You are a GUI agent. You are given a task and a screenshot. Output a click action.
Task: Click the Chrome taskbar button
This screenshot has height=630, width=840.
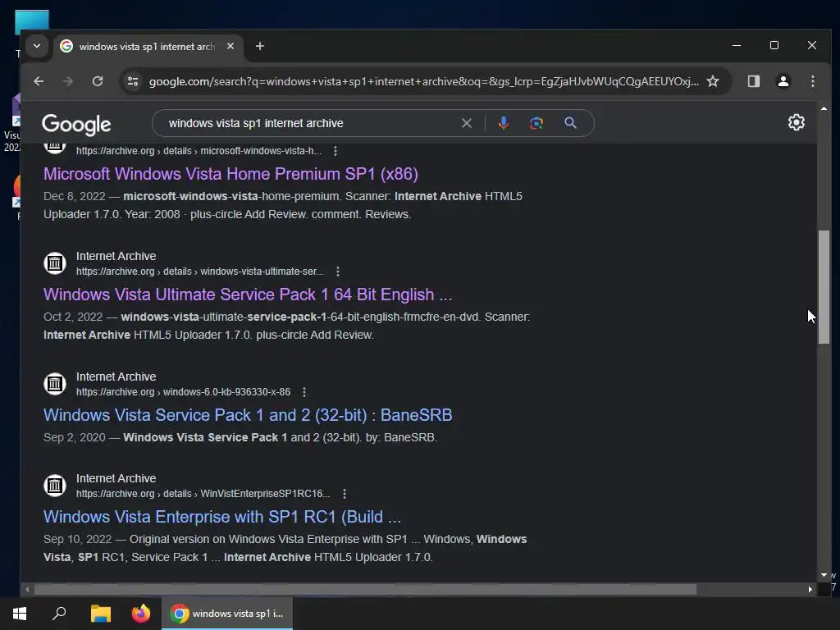[227, 614]
